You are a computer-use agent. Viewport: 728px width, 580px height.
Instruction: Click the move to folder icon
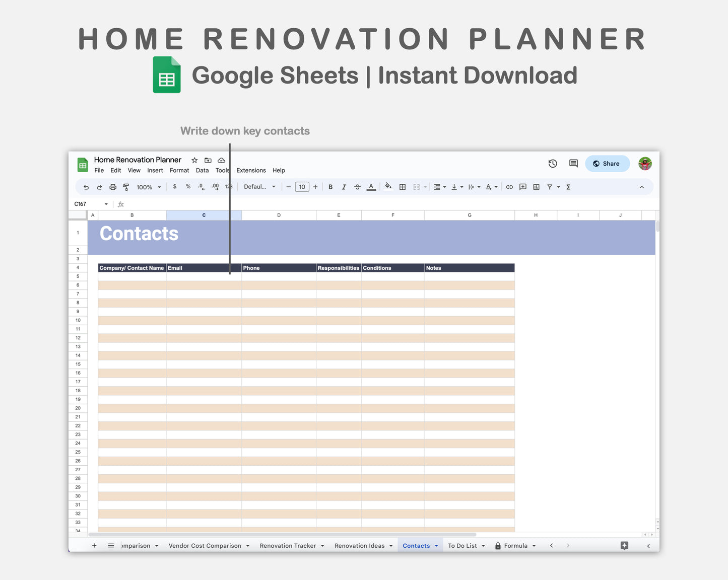coord(208,160)
